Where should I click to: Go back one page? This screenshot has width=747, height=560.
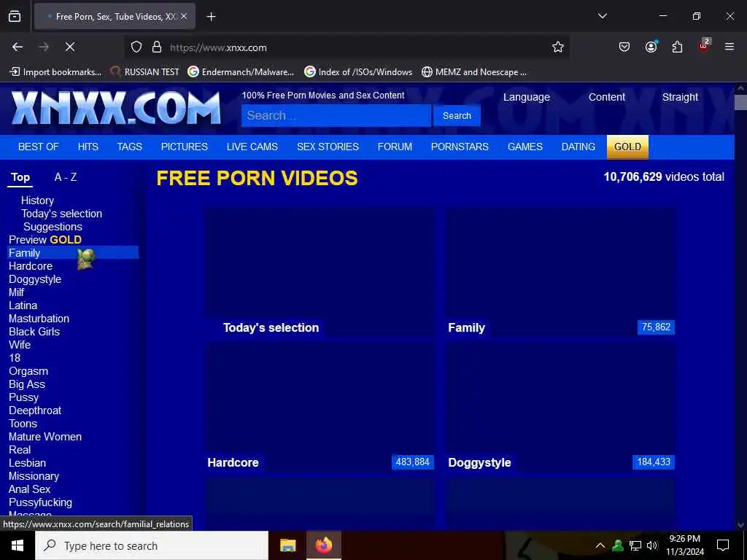(x=18, y=47)
